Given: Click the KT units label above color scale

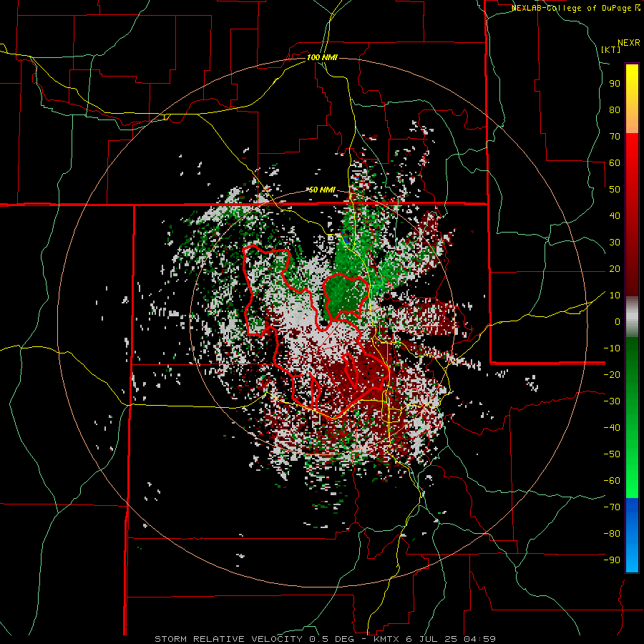Looking at the screenshot, I should coord(611,49).
